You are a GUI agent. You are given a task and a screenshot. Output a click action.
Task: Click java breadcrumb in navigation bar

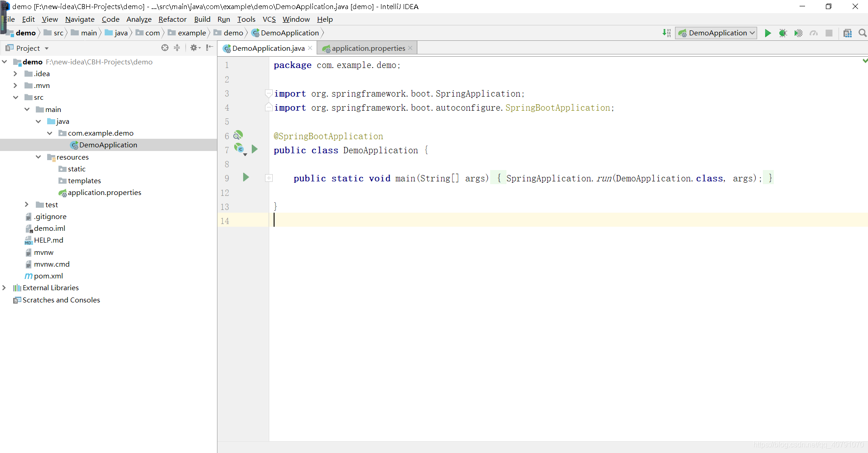(x=116, y=33)
